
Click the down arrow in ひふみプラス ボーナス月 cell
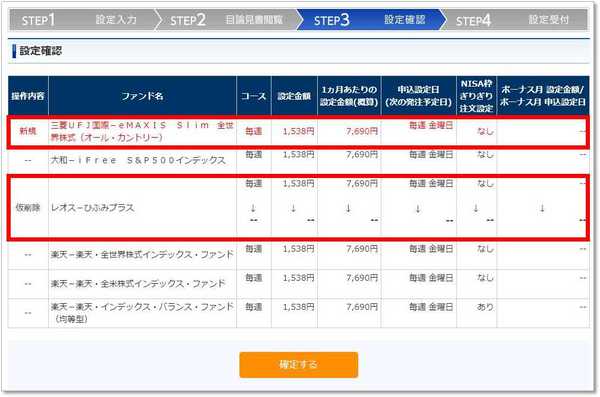click(542, 208)
